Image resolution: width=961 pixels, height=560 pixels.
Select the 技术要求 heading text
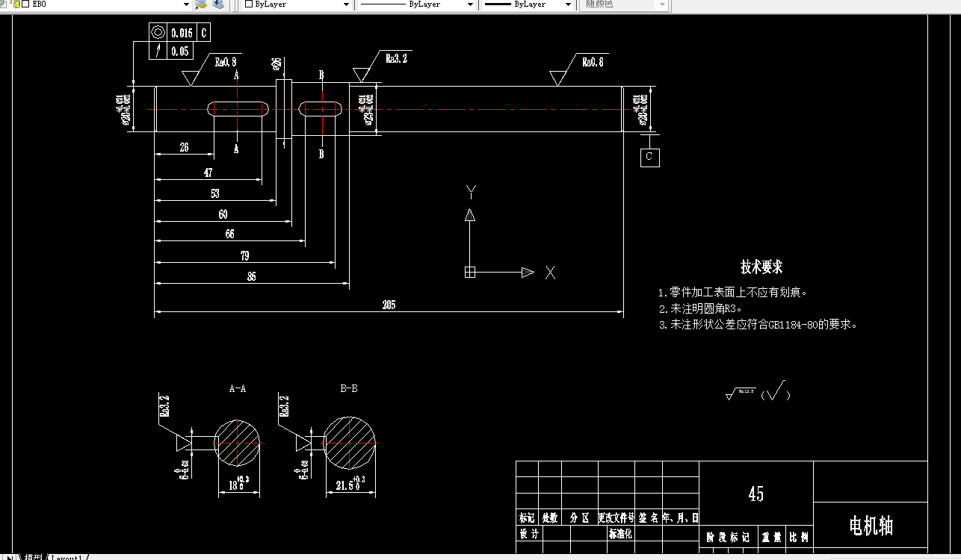tap(761, 267)
